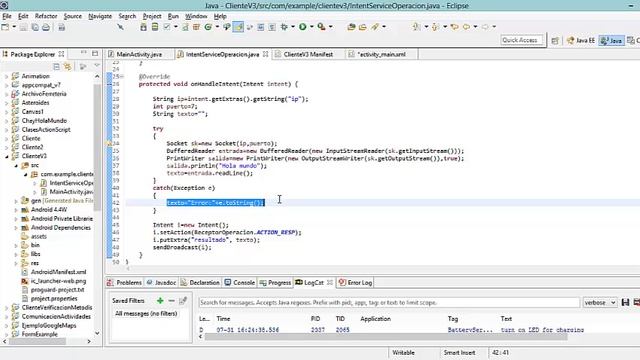This screenshot has width=640, height=360.
Task: Open the Navigate menu
Action: click(x=100, y=16)
